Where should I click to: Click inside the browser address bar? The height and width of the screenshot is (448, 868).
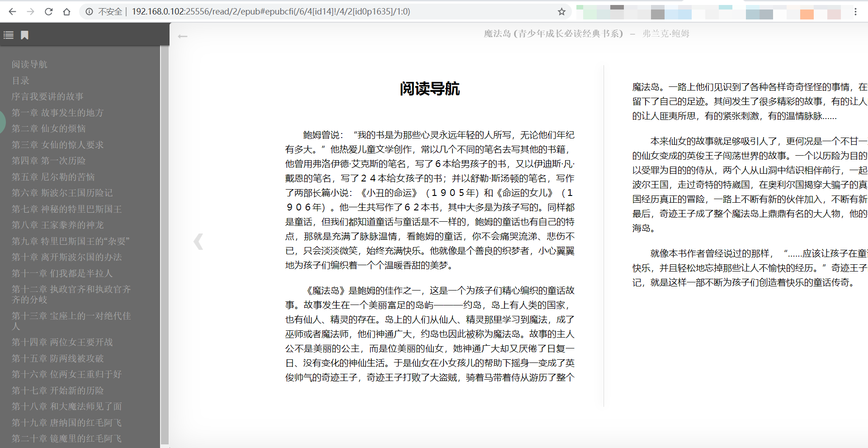(x=271, y=12)
